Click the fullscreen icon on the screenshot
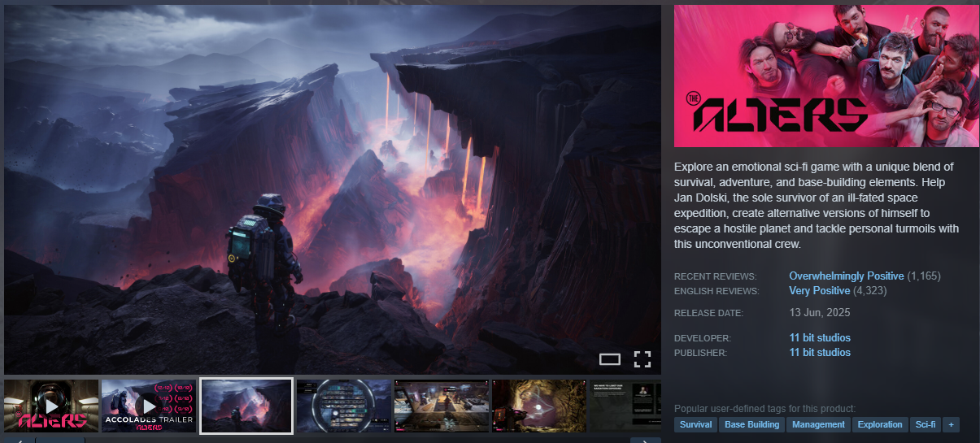 (x=642, y=359)
